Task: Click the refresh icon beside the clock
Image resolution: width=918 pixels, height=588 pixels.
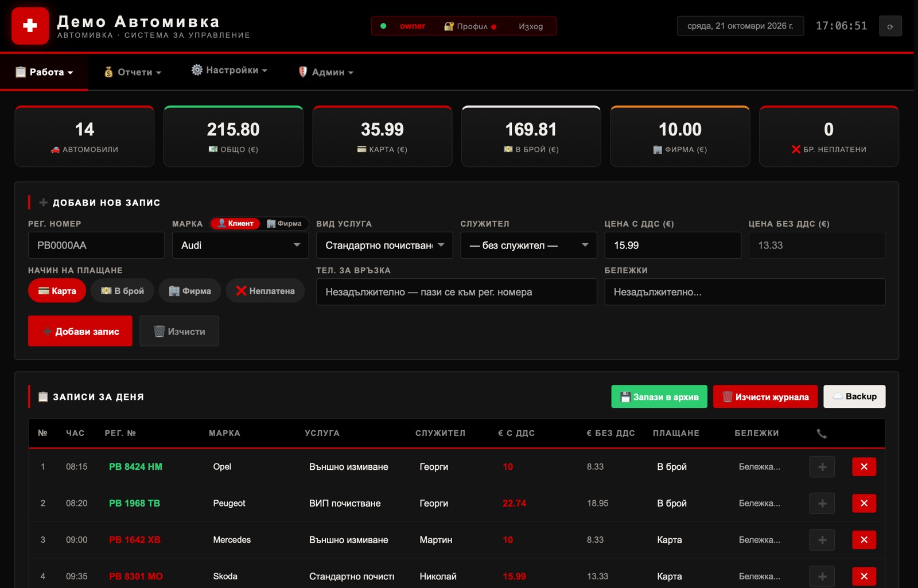Action: 890,26
